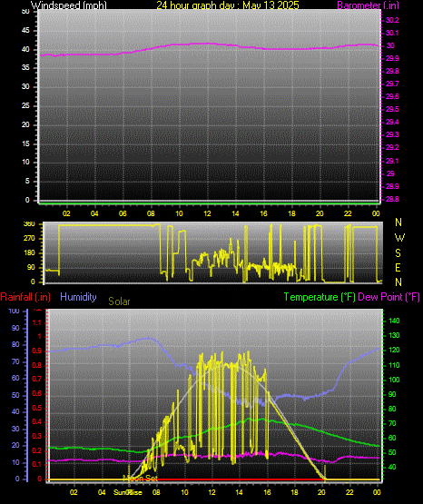Click the 360 degree wind direction tick
This screenshot has width=423, height=504.
(x=29, y=224)
